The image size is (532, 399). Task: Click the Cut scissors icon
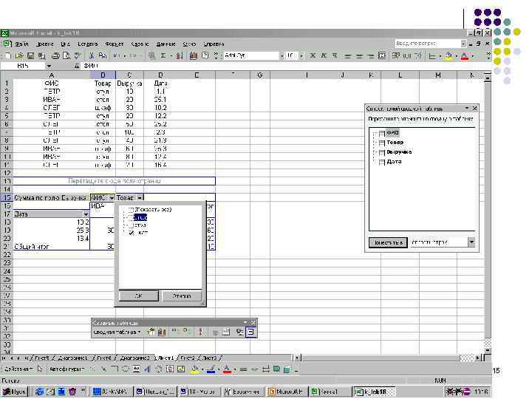coord(91,55)
